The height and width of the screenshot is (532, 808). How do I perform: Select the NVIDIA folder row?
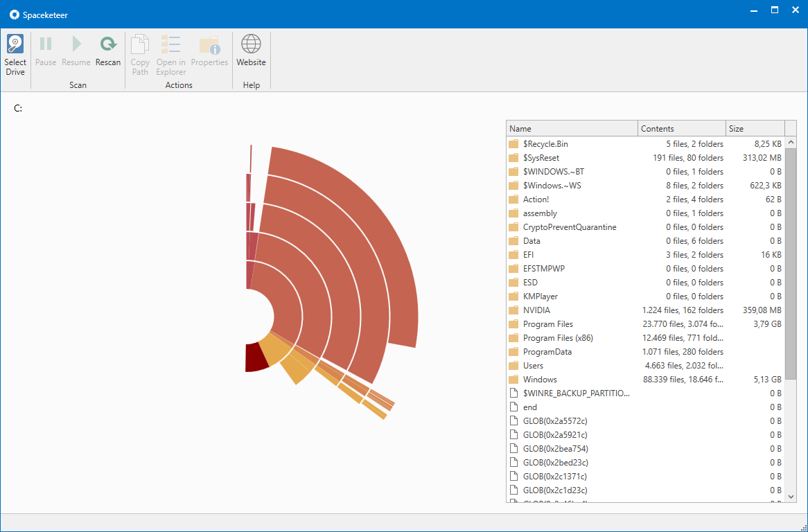(x=536, y=310)
